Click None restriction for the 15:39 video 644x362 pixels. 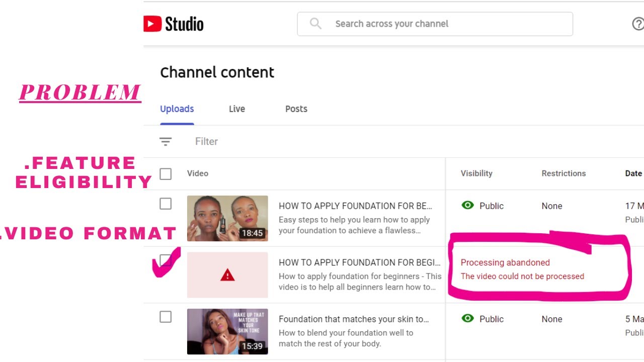552,319
